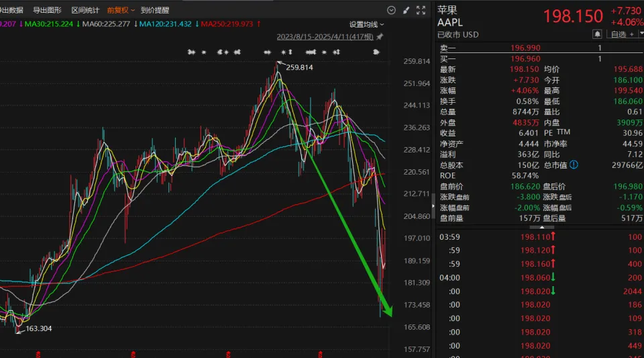Click the 163.304 low price annotation on chart

(39, 328)
